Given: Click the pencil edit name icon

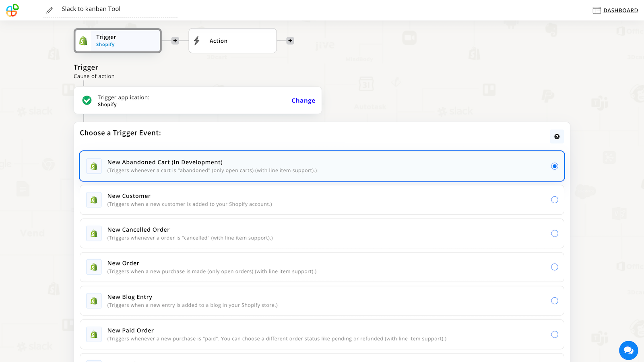Looking at the screenshot, I should pyautogui.click(x=50, y=10).
